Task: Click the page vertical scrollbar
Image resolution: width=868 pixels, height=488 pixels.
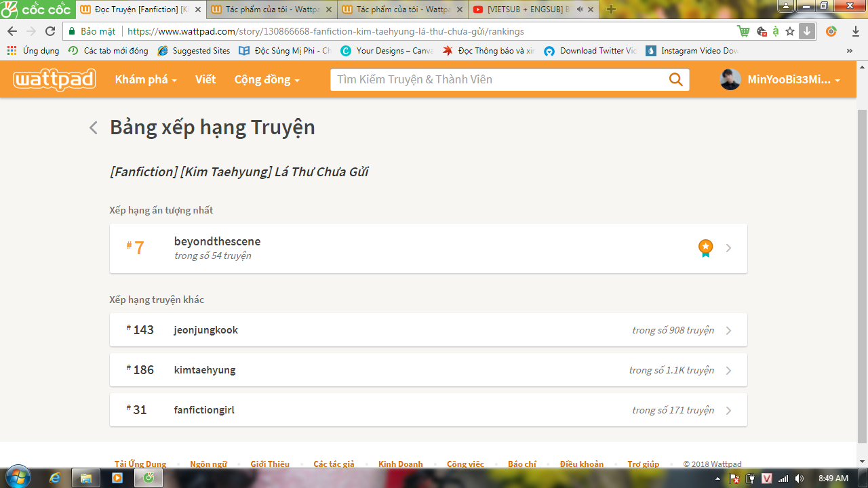Action: coord(862,271)
